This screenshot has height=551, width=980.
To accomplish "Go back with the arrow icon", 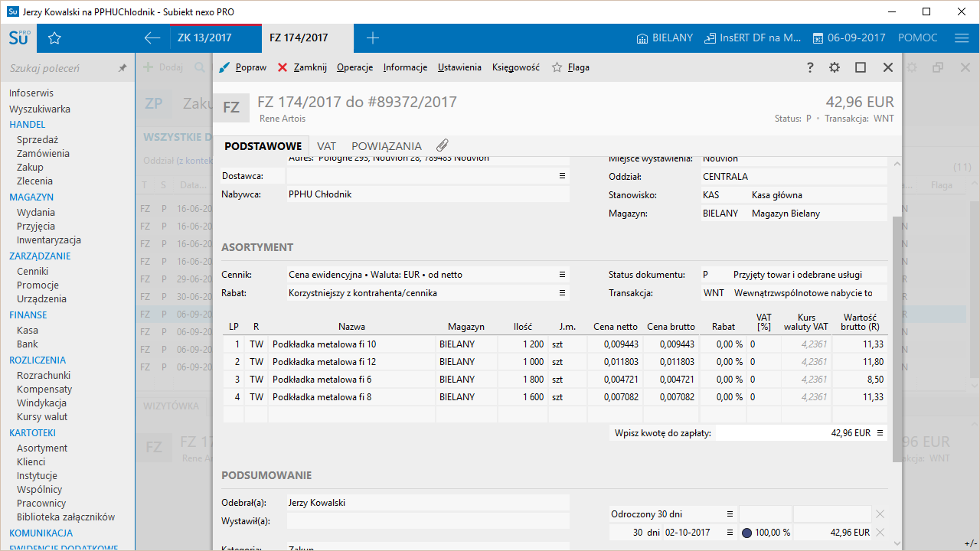I will pos(152,38).
